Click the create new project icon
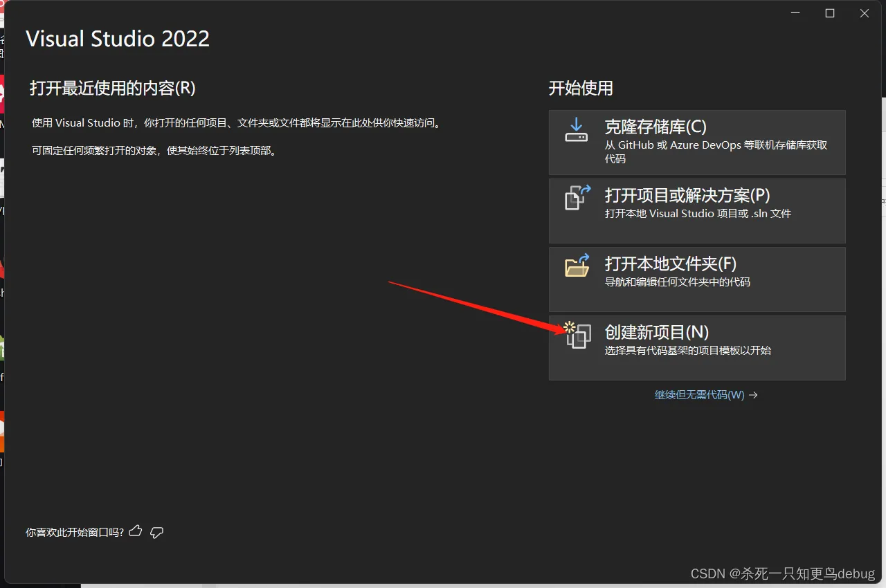Screen dimensions: 886x588 click(x=577, y=335)
